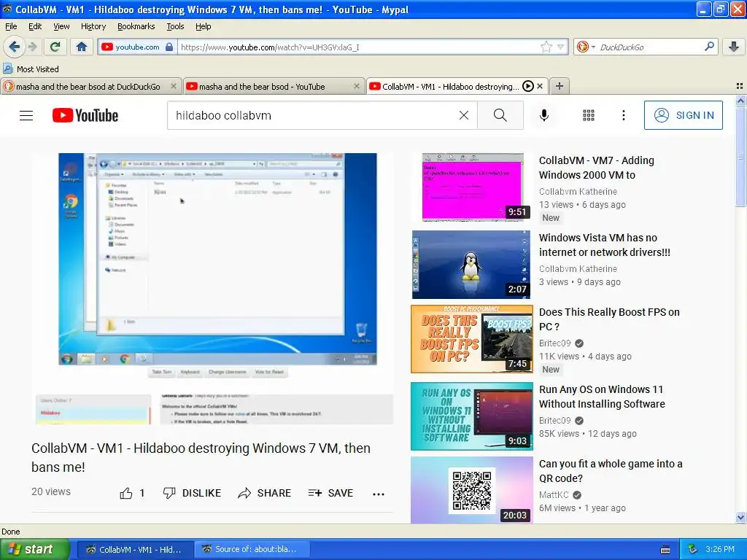The height and width of the screenshot is (560, 747).
Task: Open the Tools menu
Action: pos(175,26)
